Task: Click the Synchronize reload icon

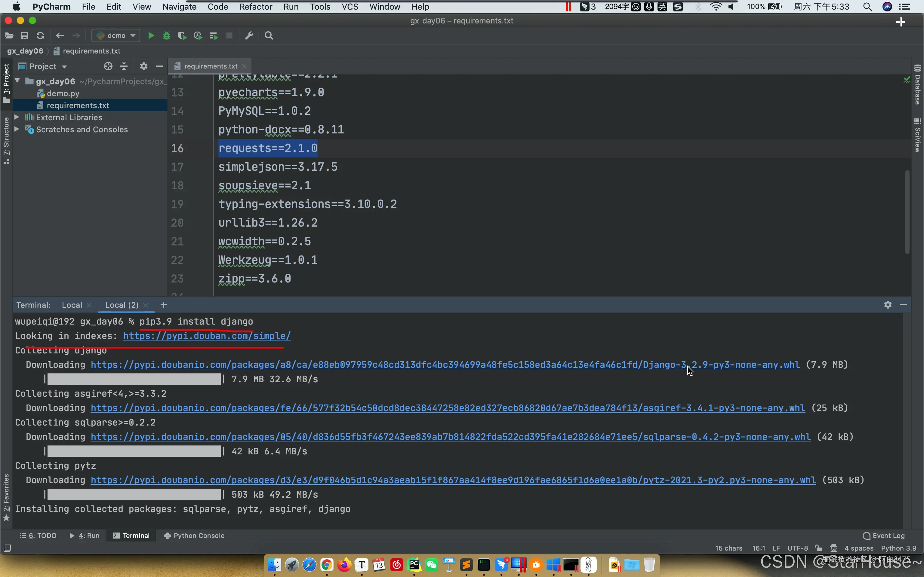Action: tap(40, 35)
